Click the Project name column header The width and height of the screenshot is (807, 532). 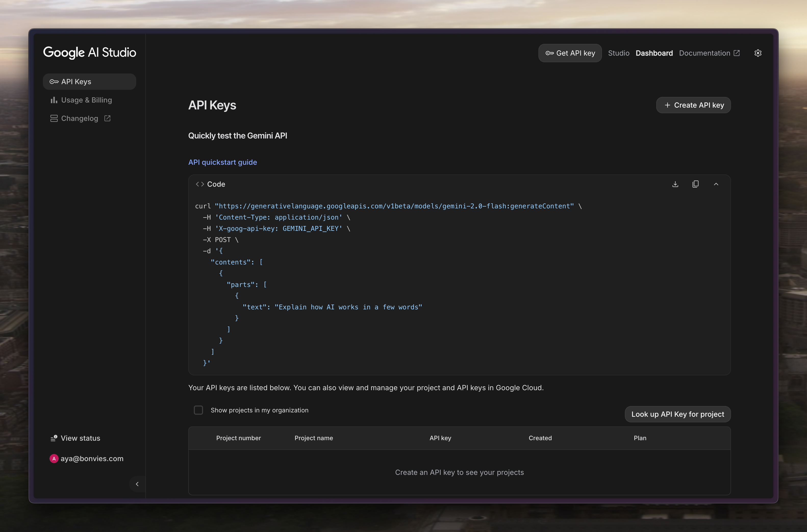click(x=313, y=438)
